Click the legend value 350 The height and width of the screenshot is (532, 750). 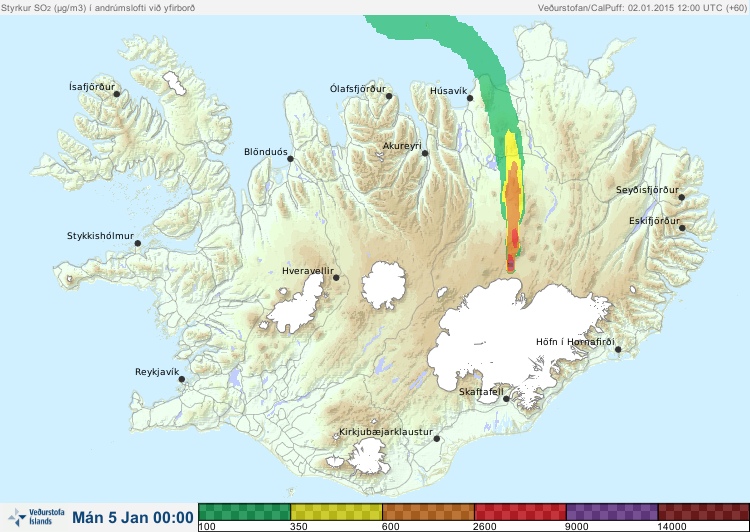coord(299,527)
